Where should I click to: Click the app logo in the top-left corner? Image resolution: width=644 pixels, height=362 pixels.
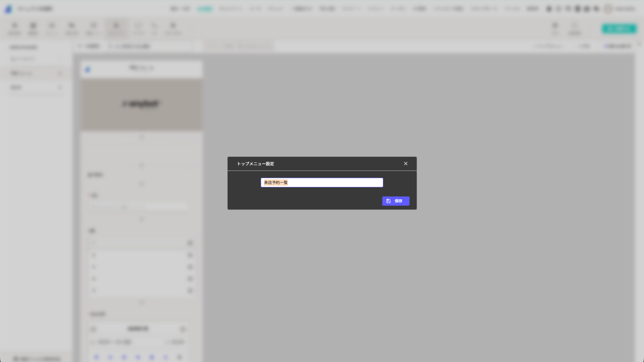(x=8, y=9)
